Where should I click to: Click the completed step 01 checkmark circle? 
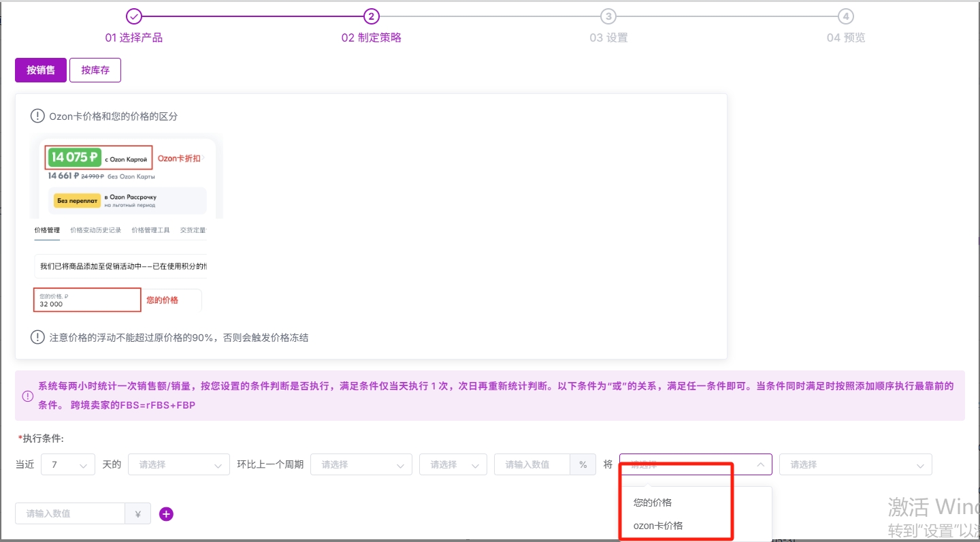pos(134,16)
